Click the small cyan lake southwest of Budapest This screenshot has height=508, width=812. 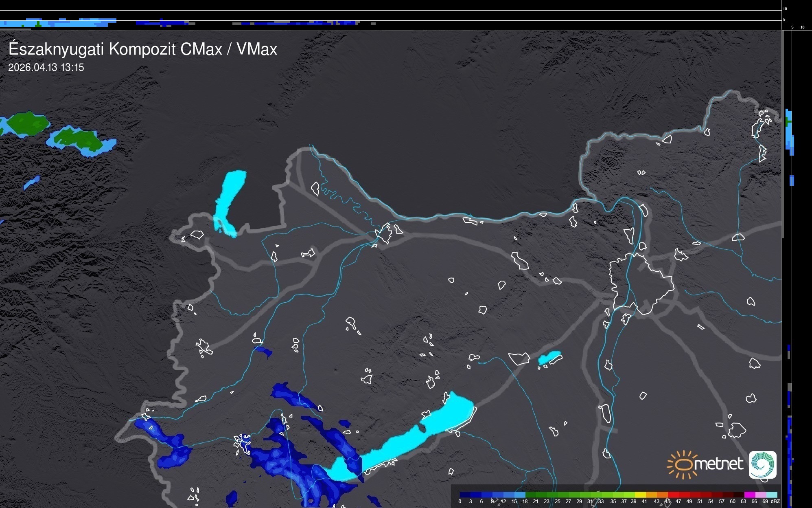(x=549, y=357)
